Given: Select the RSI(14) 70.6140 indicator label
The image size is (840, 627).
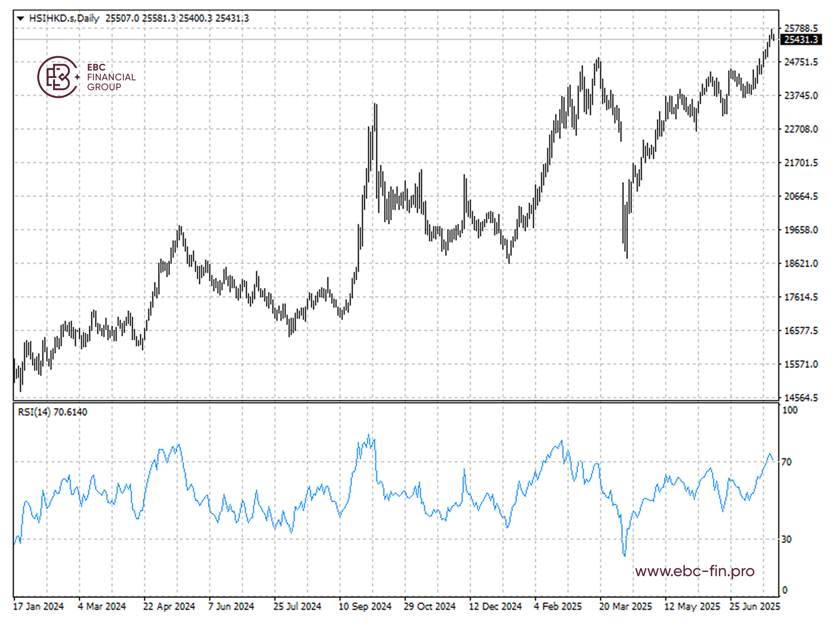Looking at the screenshot, I should pos(53,412).
